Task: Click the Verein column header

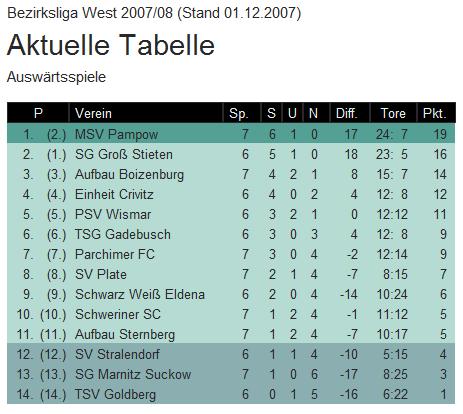Action: pyautogui.click(x=93, y=113)
